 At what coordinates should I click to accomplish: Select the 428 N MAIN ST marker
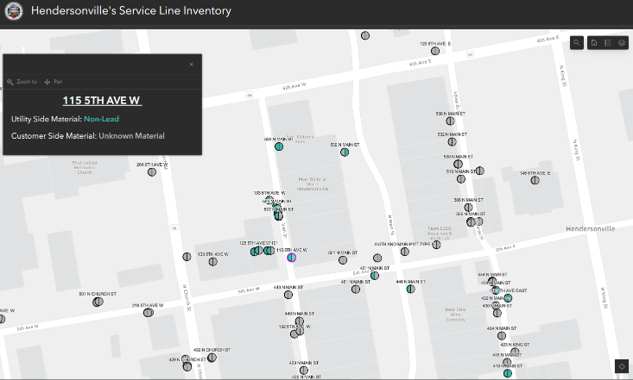[x=304, y=370]
